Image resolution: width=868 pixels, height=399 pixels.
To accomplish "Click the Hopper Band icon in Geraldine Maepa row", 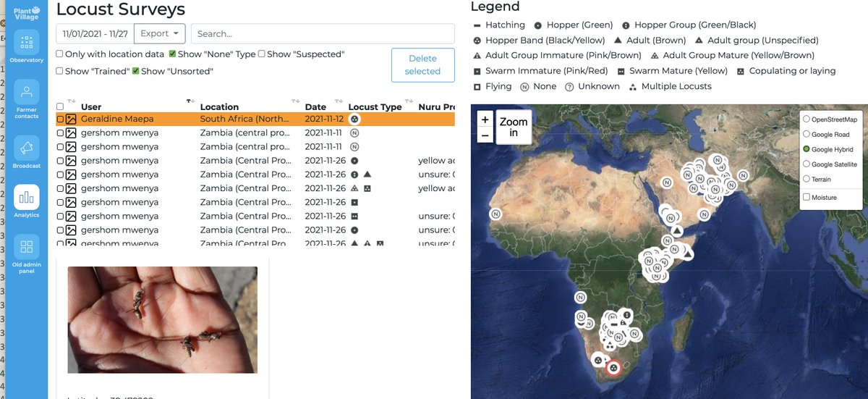I will point(354,119).
